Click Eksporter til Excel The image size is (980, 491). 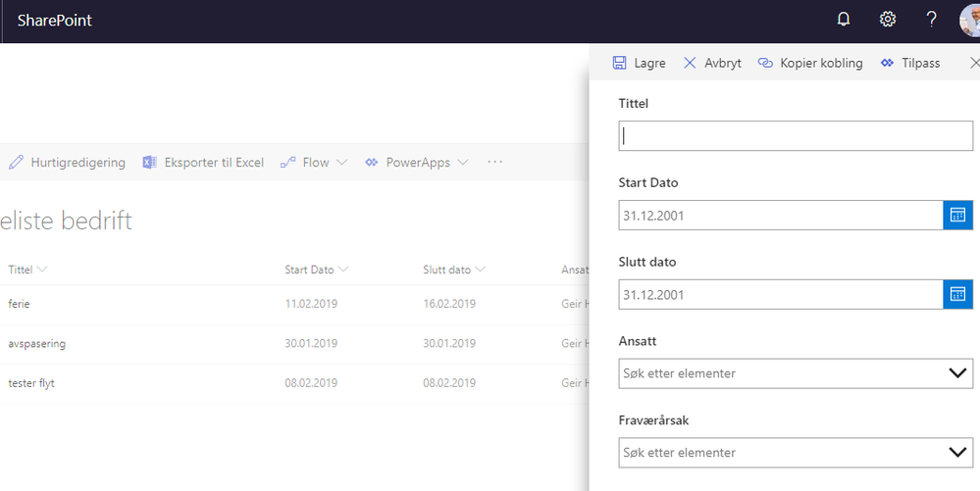203,163
